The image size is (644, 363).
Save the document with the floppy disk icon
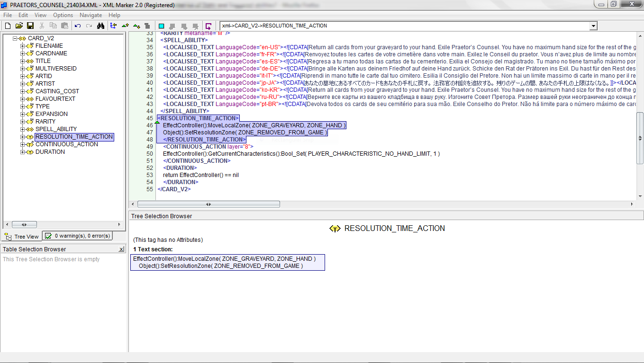(x=30, y=26)
